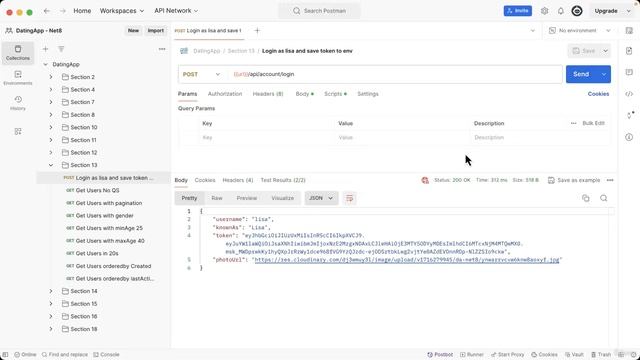640x360 pixels.
Task: Expand the Section 7 folder
Action: pos(51,102)
